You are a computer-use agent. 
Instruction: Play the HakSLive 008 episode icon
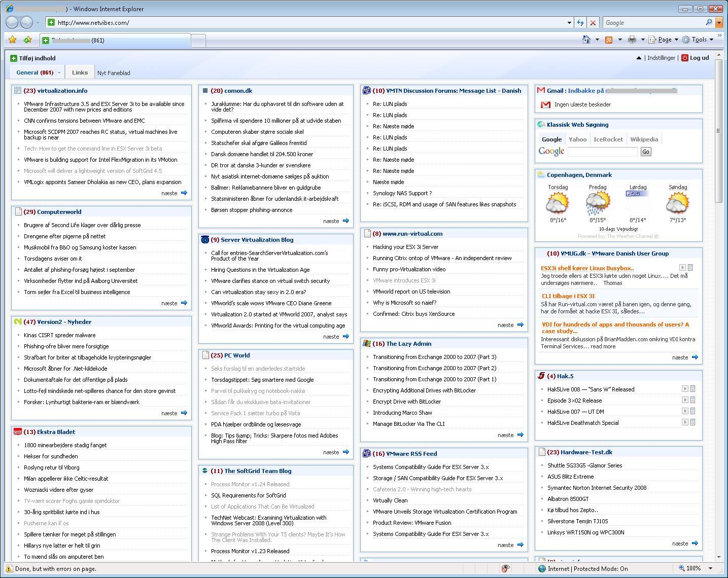pyautogui.click(x=684, y=389)
